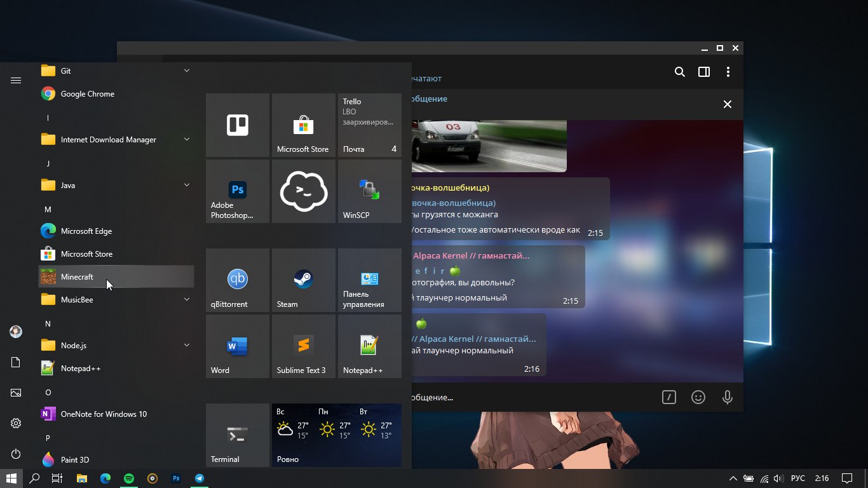The width and height of the screenshot is (868, 488).
Task: Click the letter P section header
Action: tap(48, 438)
